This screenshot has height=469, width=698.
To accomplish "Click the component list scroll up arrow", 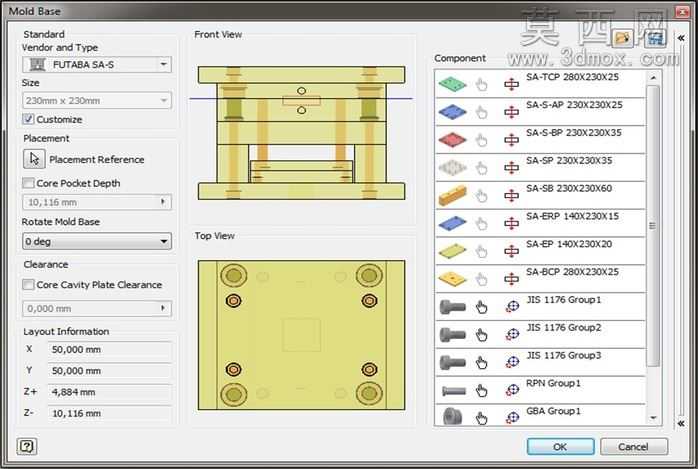I will [x=653, y=77].
